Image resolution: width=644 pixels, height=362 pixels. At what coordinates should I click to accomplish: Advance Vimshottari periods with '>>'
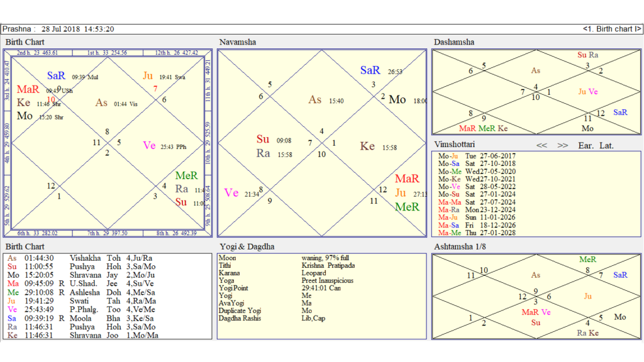[563, 145]
